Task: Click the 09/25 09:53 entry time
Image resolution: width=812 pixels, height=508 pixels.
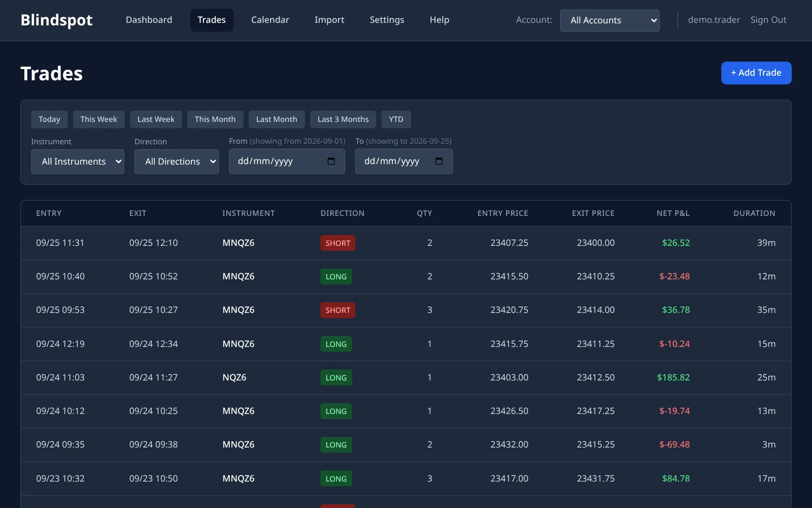Action: click(x=60, y=310)
